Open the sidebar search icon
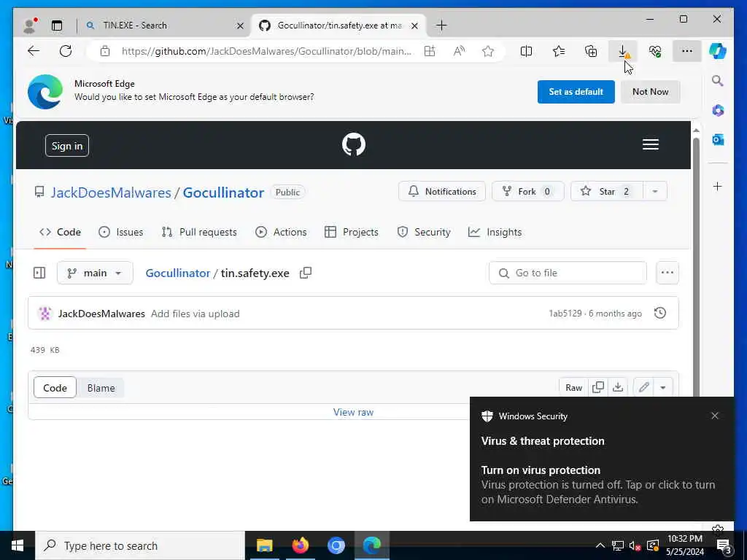The image size is (747, 560). tap(718, 80)
